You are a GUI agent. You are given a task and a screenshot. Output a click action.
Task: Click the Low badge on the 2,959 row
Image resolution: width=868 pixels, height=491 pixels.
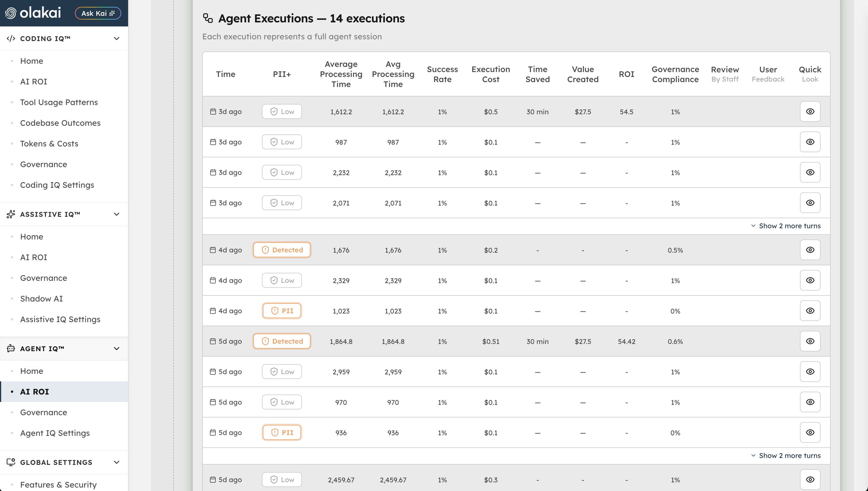(x=282, y=372)
